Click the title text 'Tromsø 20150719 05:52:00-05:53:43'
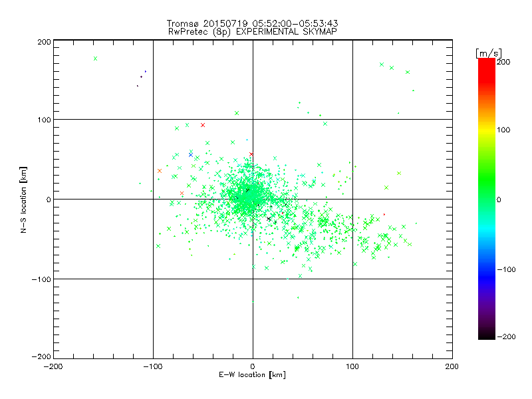 pyautogui.click(x=252, y=23)
